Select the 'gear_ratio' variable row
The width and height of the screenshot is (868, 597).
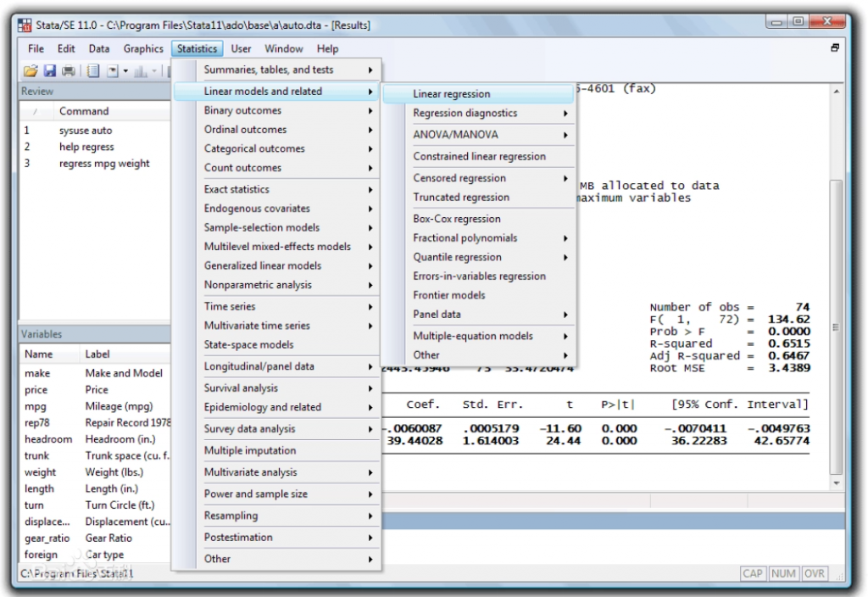click(95, 538)
